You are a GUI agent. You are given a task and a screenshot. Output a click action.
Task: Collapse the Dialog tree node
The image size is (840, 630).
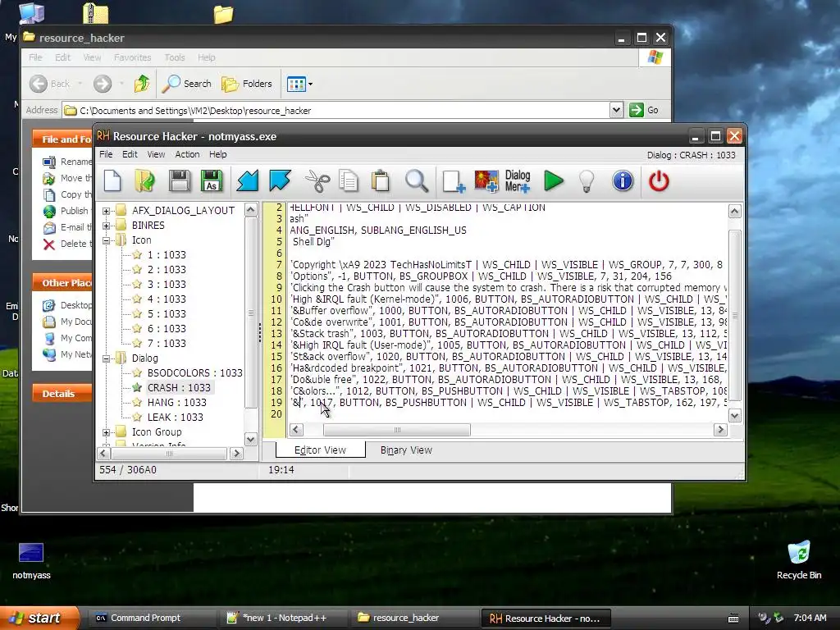pyautogui.click(x=106, y=358)
